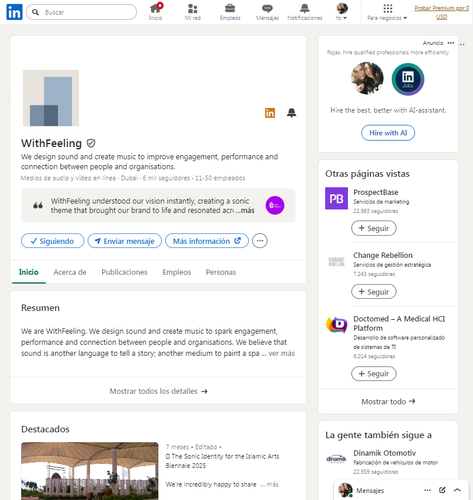Expand Resumen text with ver más
The image size is (473, 500).
[x=282, y=353]
